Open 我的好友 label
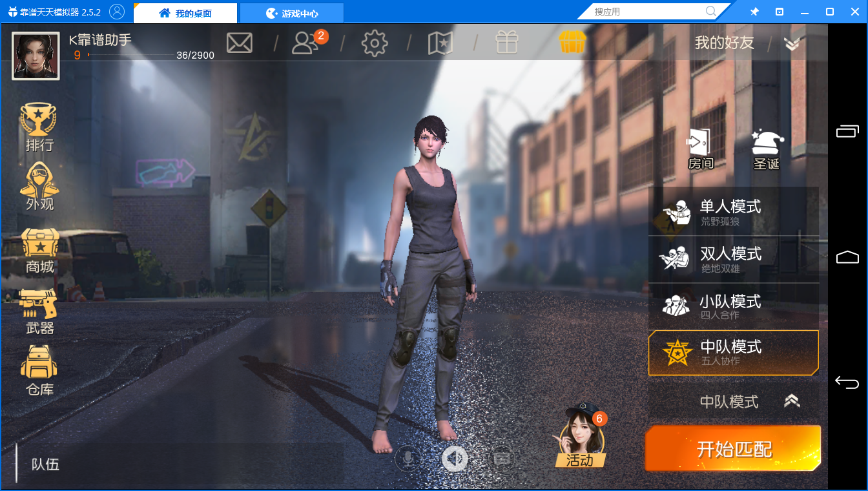Viewport: 868px width, 491px height. pyautogui.click(x=724, y=43)
